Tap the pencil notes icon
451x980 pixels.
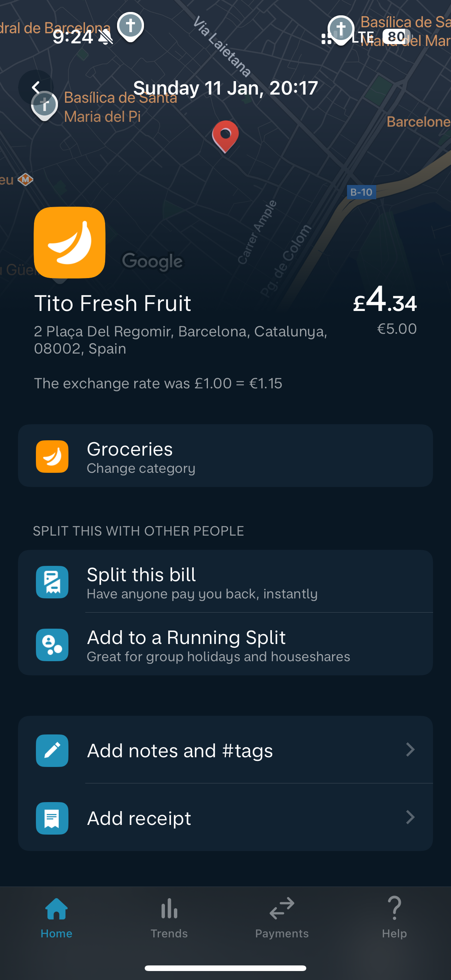52,750
